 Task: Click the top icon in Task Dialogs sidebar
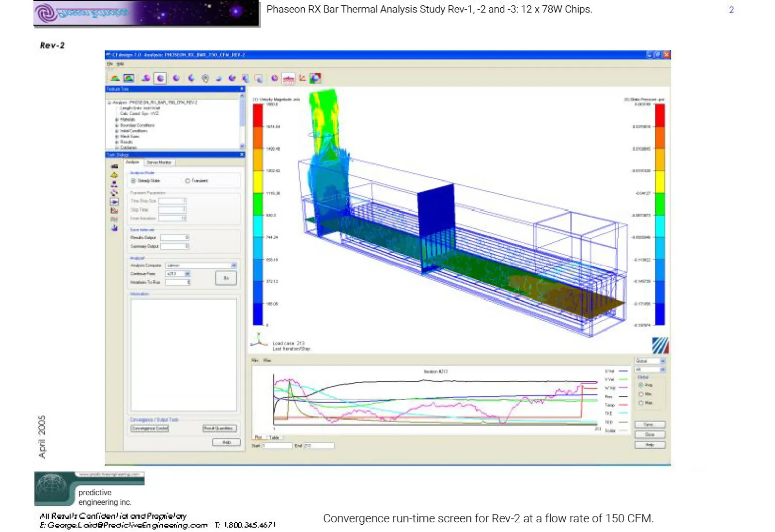coord(114,166)
